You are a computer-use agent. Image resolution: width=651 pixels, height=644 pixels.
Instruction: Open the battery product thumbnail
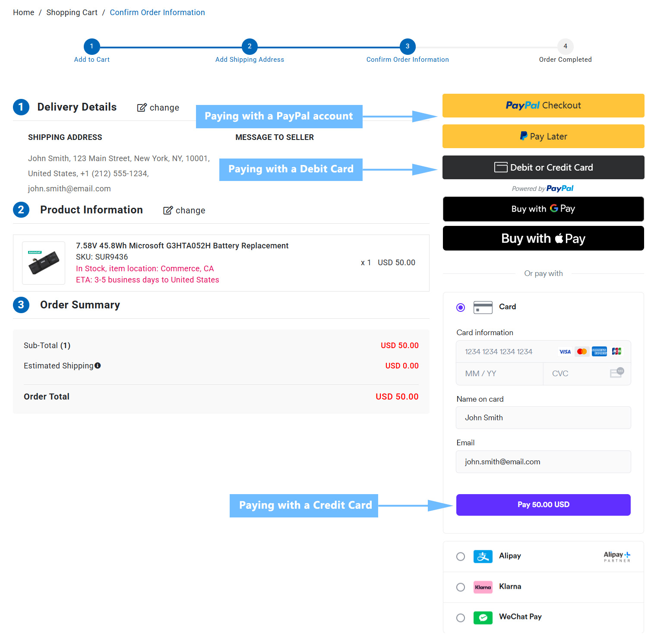pos(44,263)
